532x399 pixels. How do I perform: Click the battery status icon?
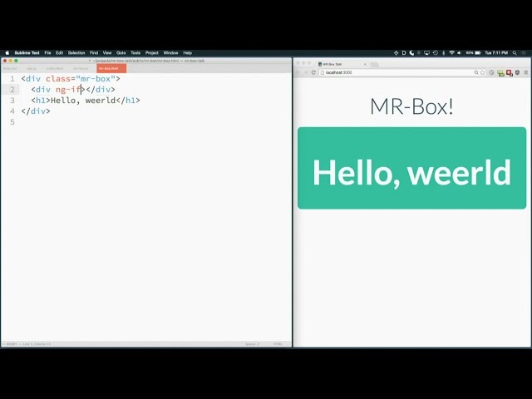point(478,53)
